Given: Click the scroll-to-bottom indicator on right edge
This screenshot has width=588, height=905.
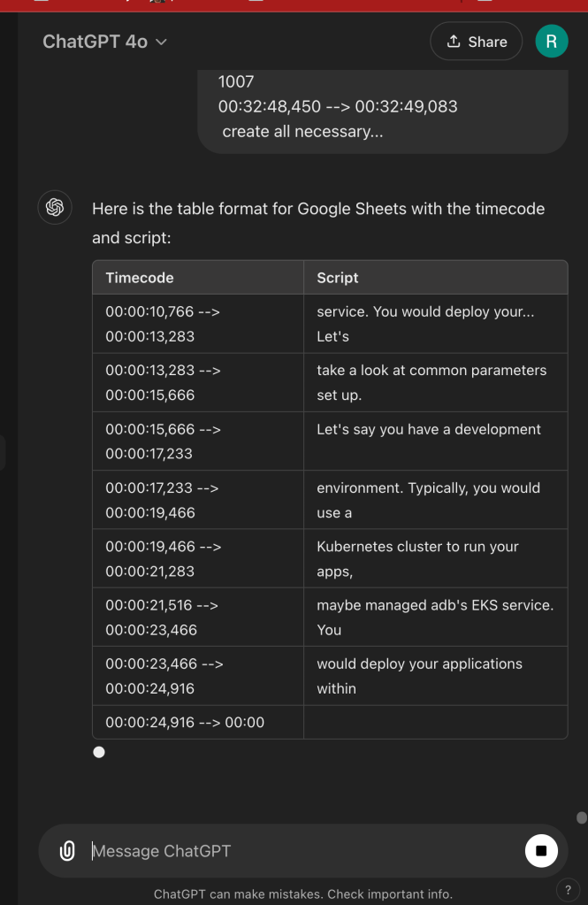Looking at the screenshot, I should 582,817.
